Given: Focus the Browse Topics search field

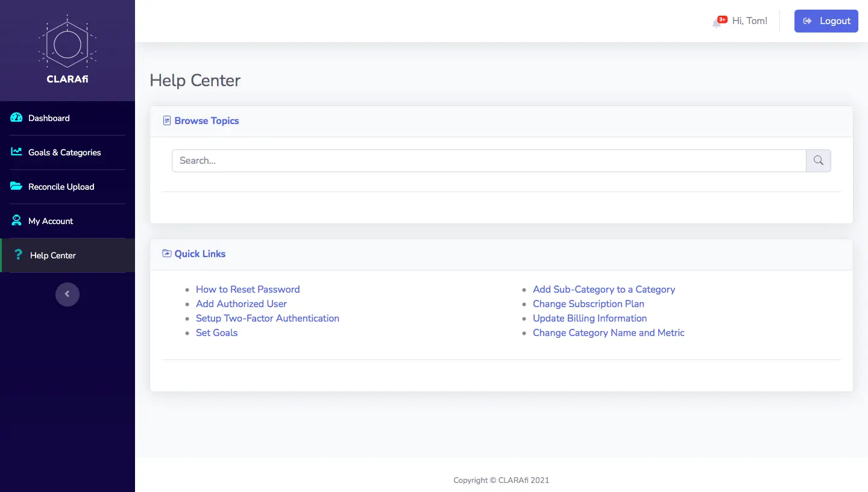Looking at the screenshot, I should coord(488,161).
